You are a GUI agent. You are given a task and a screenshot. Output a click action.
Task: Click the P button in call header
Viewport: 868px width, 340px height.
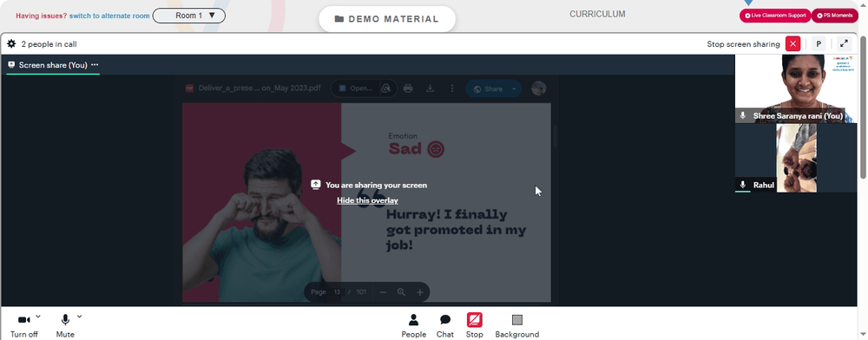coord(819,43)
